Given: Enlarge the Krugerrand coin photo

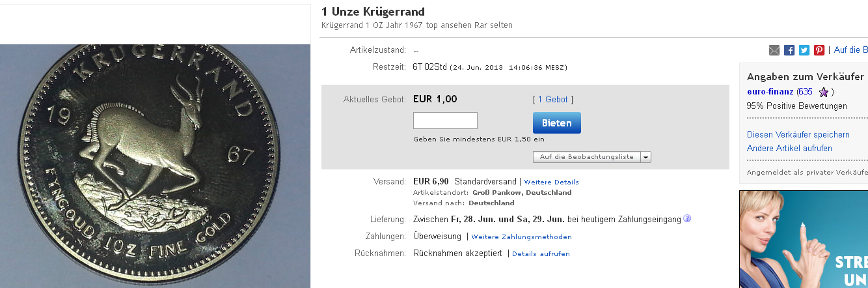Looking at the screenshot, I should [155, 166].
